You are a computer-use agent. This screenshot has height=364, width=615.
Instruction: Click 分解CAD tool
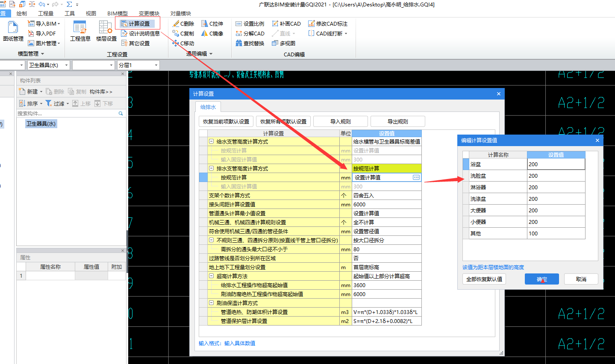(250, 33)
